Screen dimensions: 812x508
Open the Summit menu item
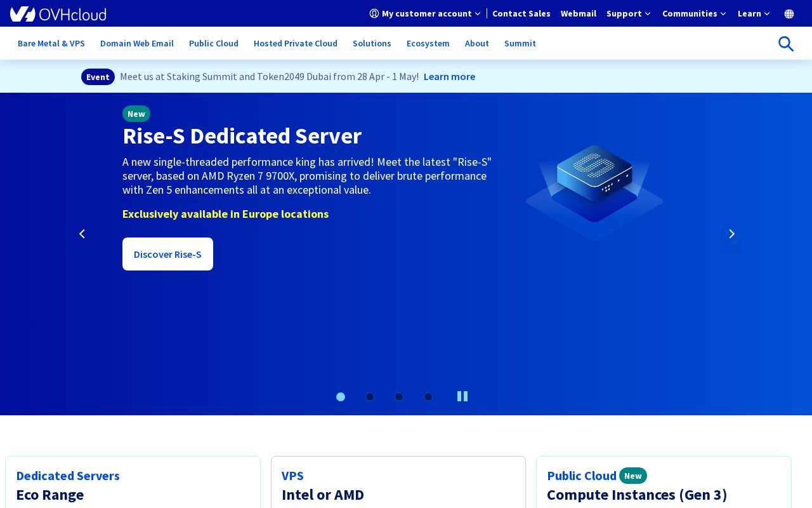(520, 43)
